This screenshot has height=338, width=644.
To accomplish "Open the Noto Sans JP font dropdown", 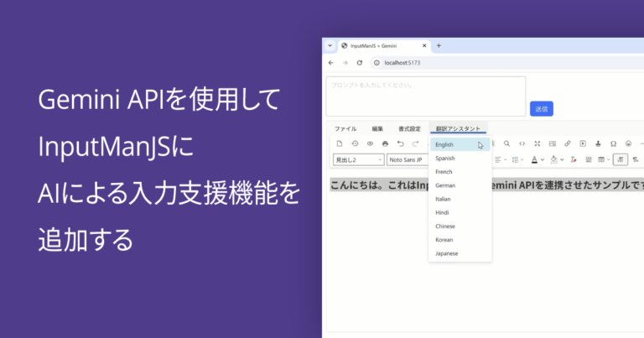I will (x=408, y=159).
